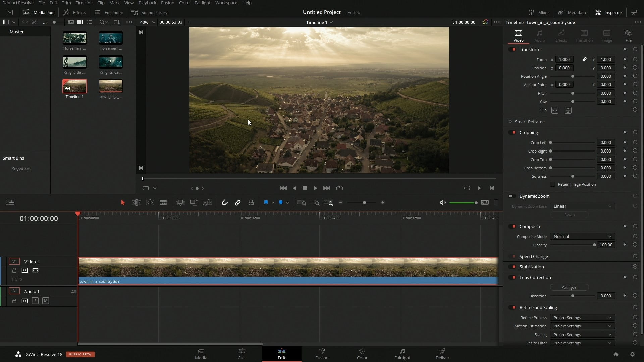The height and width of the screenshot is (362, 644).
Task: Open the Edit Index panel
Action: tap(108, 12)
